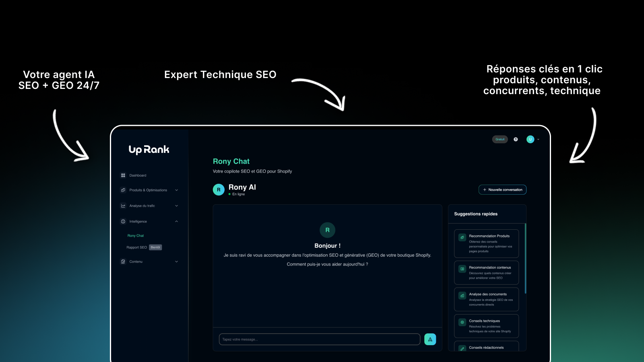
Task: Click the user avatar U icon
Action: pos(530,139)
